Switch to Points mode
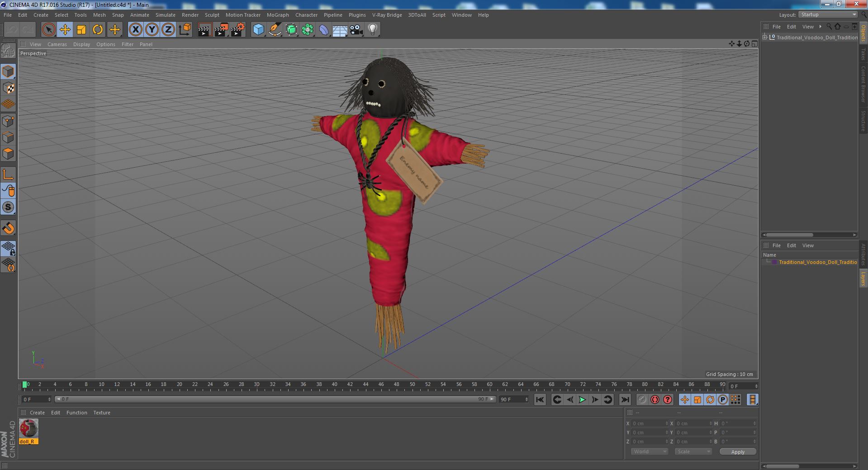 click(8, 121)
